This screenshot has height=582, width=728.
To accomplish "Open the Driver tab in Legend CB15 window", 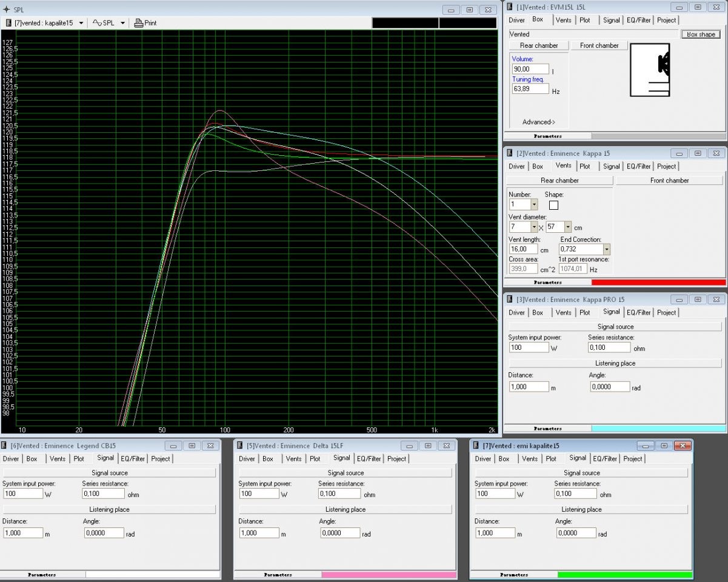I will point(11,459).
